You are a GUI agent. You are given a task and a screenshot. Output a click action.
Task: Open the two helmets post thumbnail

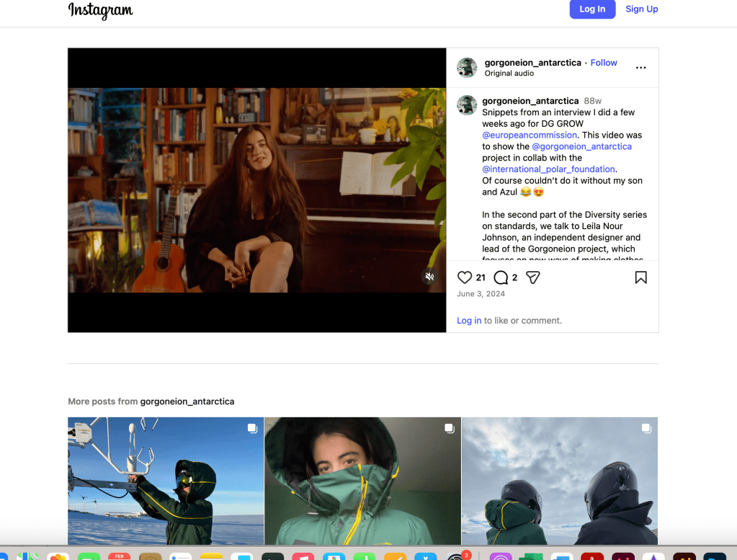(559, 481)
